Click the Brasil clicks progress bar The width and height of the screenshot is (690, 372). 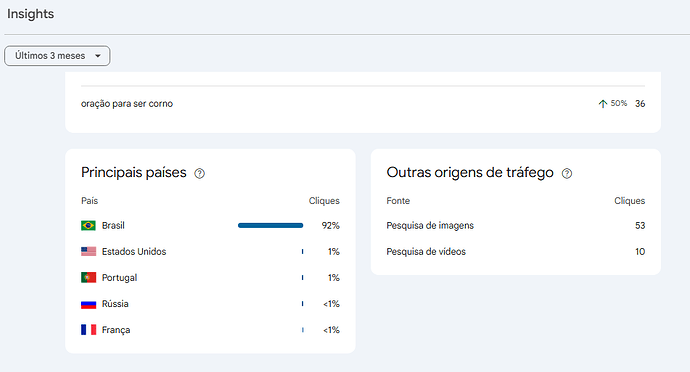tap(270, 225)
